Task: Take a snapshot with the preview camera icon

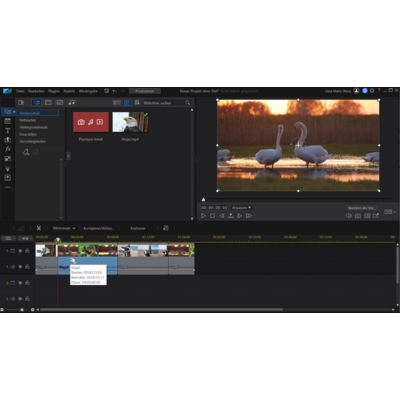Action: click(x=358, y=216)
